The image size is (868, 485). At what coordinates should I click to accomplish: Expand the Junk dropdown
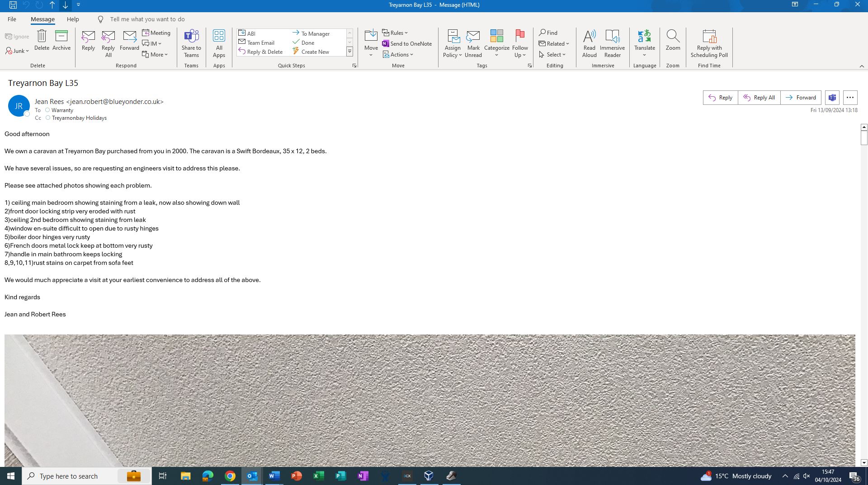18,51
